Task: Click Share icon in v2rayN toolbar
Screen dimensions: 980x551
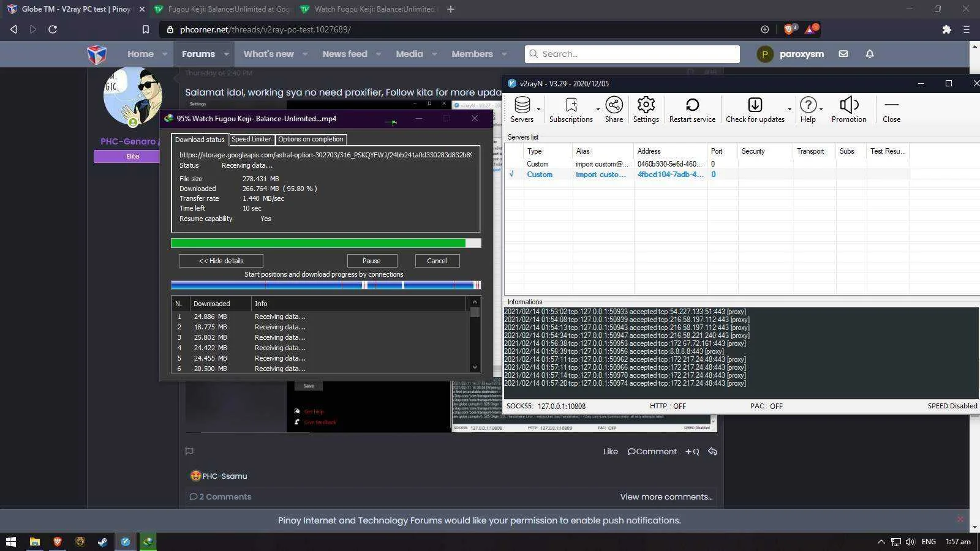Action: [x=614, y=110]
